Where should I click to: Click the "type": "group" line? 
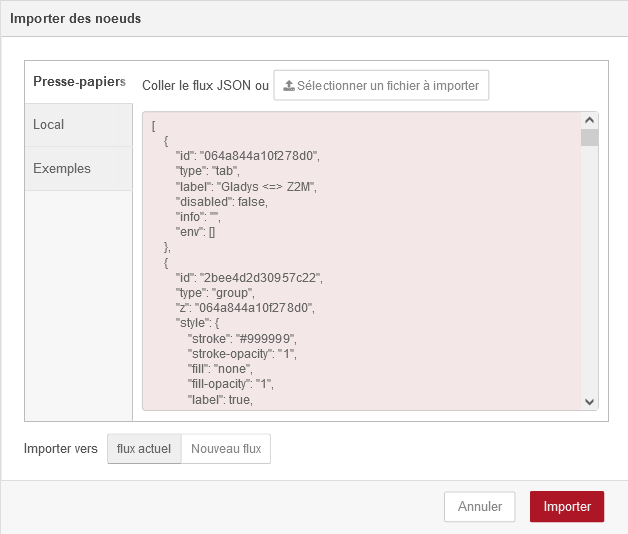click(215, 293)
